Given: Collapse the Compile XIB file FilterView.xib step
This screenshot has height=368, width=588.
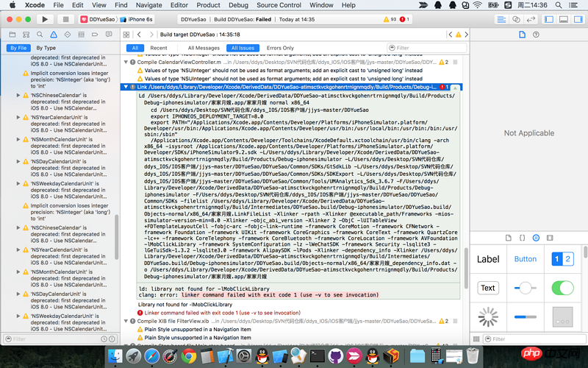Looking at the screenshot, I should pos(126,321).
